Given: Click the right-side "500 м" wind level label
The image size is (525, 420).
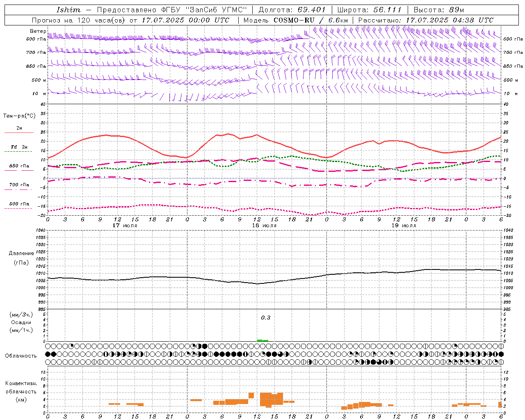Looking at the screenshot, I should click(511, 80).
